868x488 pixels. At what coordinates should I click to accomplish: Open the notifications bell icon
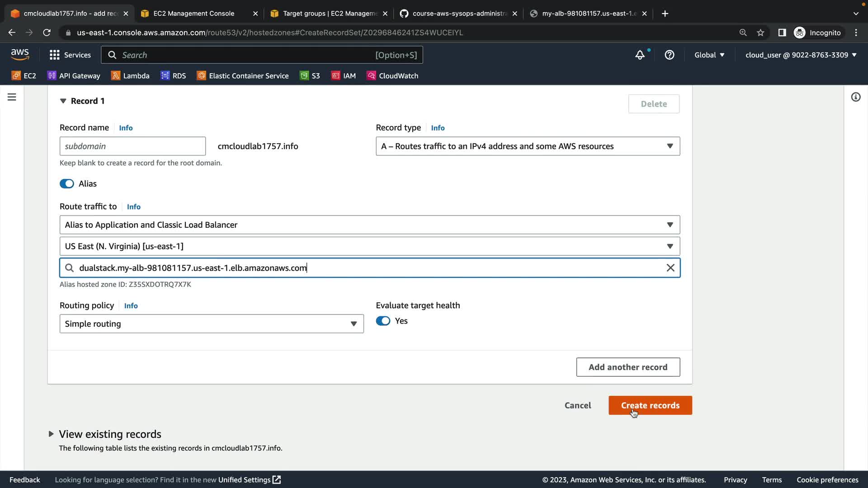[x=640, y=55]
